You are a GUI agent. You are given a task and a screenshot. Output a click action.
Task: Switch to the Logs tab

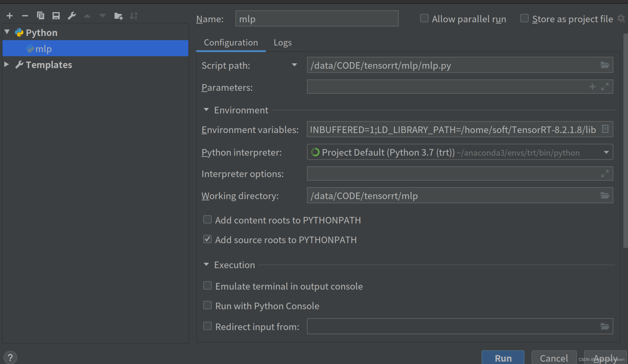tap(282, 42)
